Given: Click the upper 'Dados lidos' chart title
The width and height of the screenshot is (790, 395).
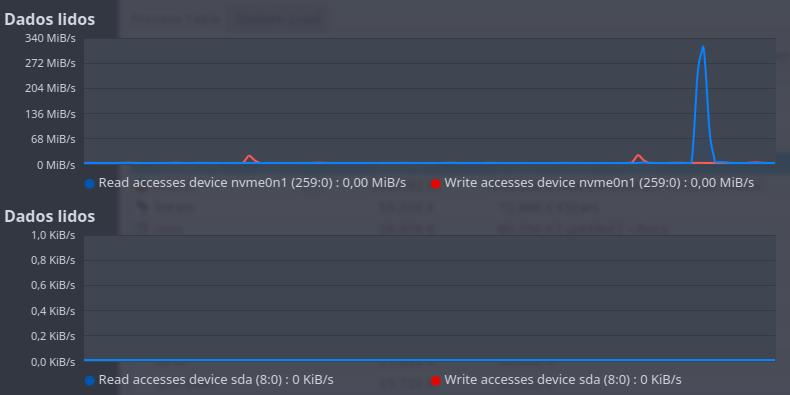Looking at the screenshot, I should tap(49, 20).
